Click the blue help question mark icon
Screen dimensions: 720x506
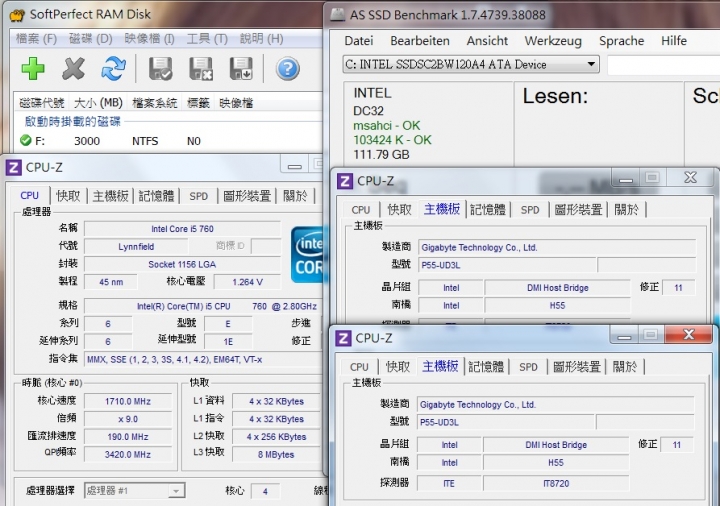click(288, 69)
